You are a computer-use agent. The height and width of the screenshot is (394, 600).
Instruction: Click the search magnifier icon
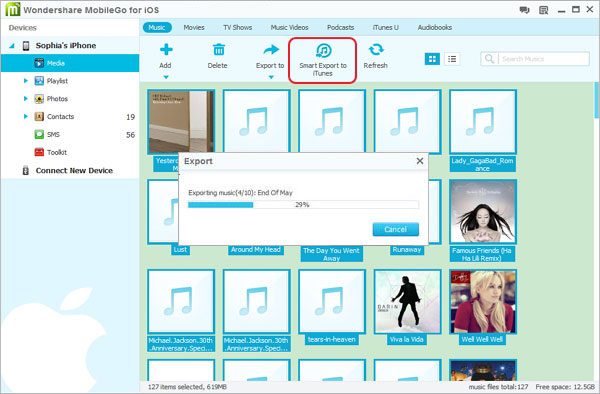point(489,59)
